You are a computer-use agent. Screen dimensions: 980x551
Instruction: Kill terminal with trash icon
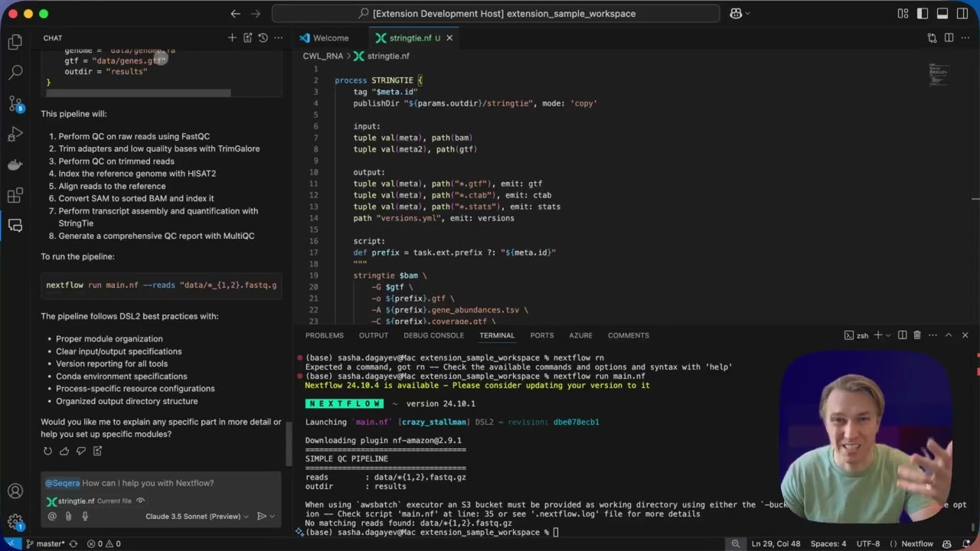(x=917, y=335)
